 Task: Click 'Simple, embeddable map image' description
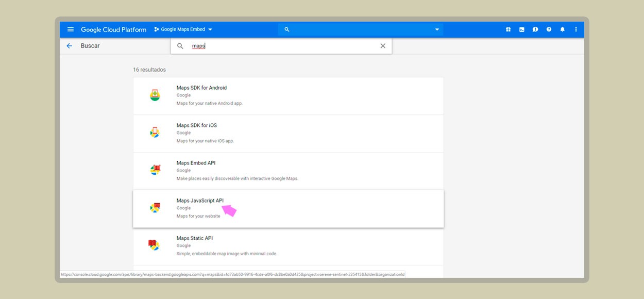pyautogui.click(x=227, y=254)
